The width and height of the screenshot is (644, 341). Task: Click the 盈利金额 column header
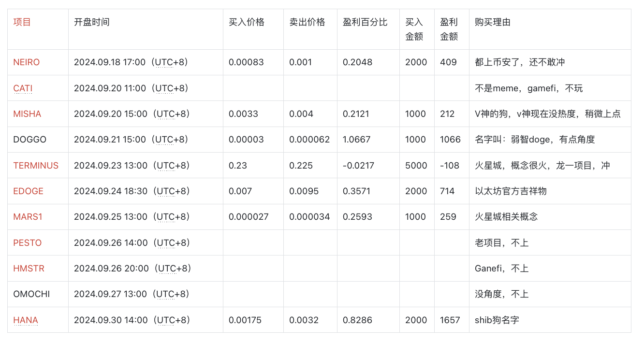[x=449, y=29]
